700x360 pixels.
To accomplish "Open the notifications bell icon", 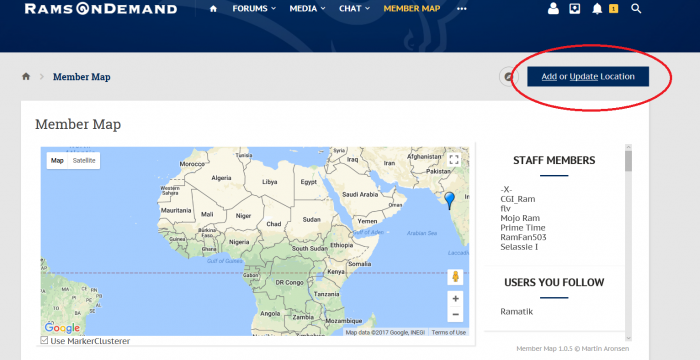I will pos(597,8).
